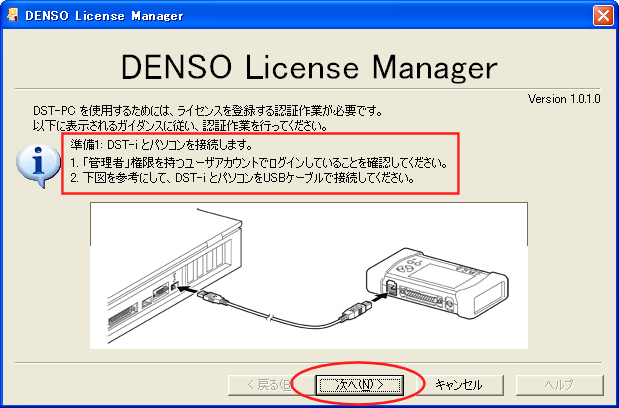The height and width of the screenshot is (408, 619).
Task: Click the title bar application icon
Action: click(13, 15)
